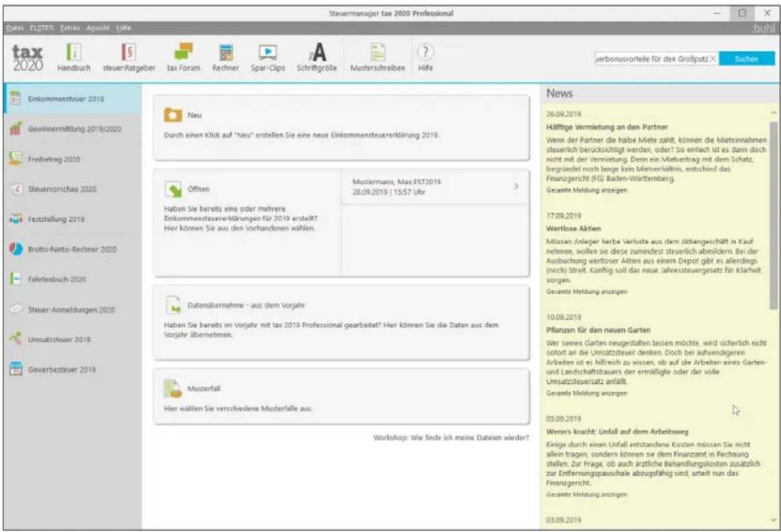Open Freibetrag 2020 module

(x=73, y=159)
